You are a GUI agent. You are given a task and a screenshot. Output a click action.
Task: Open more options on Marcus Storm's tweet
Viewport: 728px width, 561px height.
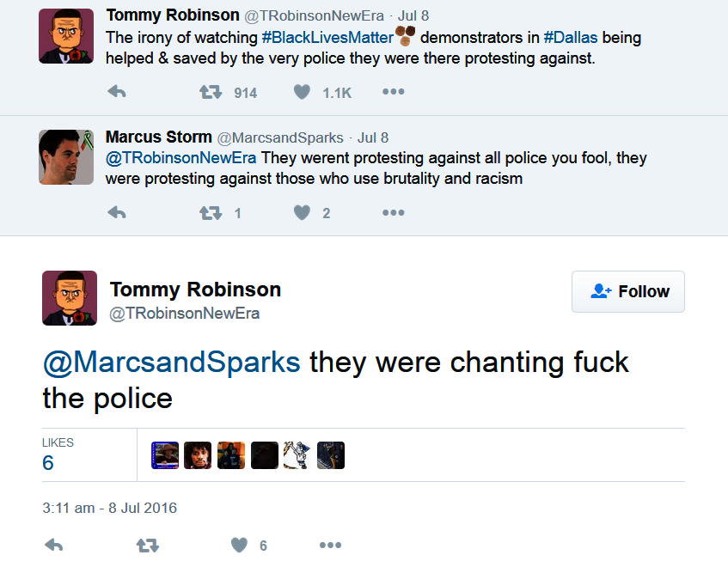[x=393, y=212]
